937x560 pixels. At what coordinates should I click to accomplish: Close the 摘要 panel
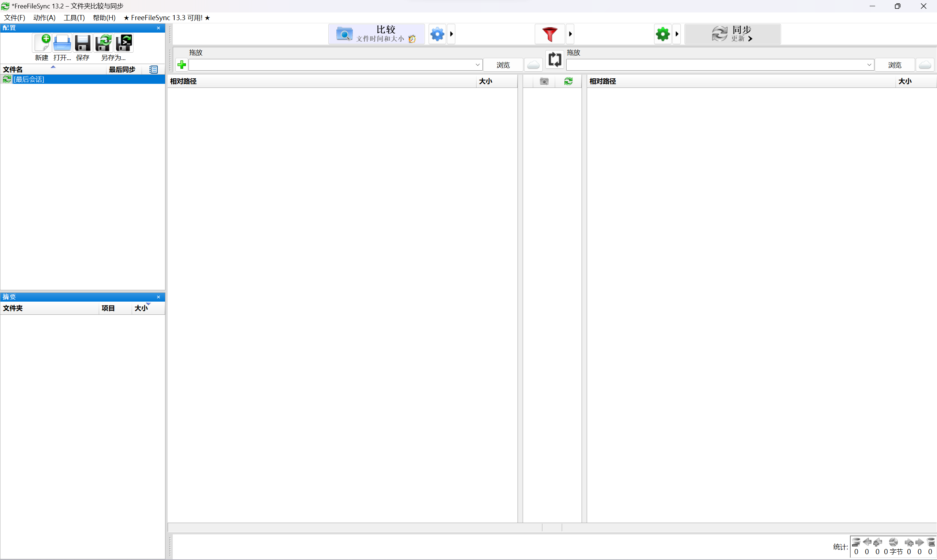click(x=158, y=297)
